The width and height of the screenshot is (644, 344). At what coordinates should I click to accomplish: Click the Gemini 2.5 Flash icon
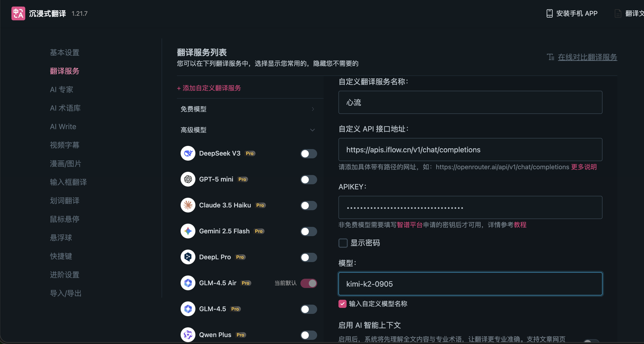click(x=188, y=231)
